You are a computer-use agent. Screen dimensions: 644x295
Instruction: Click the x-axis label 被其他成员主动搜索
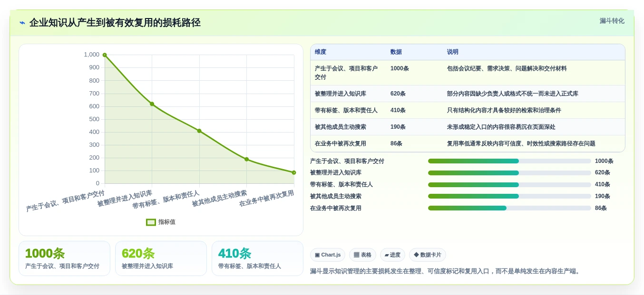pyautogui.click(x=219, y=199)
